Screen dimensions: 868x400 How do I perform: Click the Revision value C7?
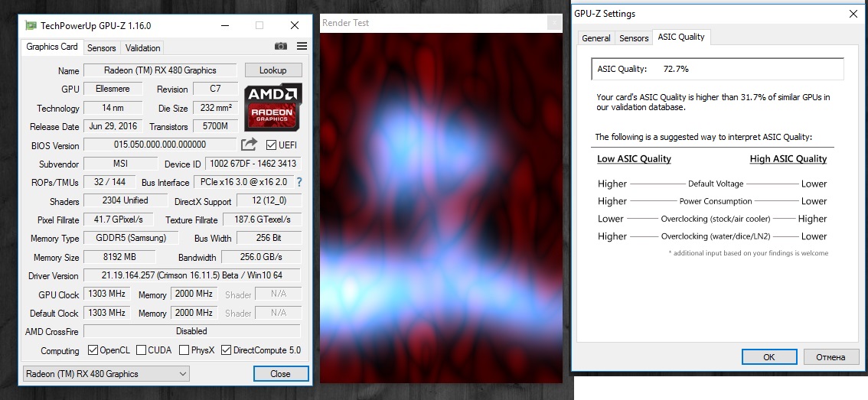(x=215, y=89)
